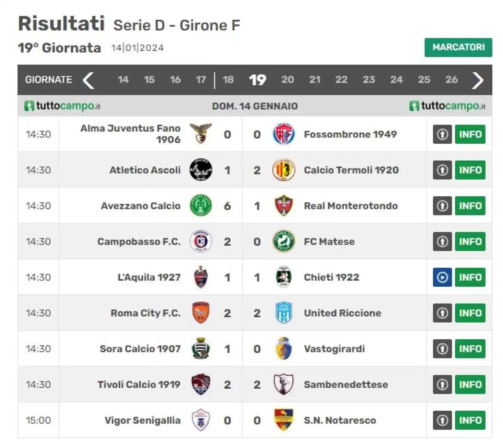Advance giornate list with right chevron

tap(477, 80)
